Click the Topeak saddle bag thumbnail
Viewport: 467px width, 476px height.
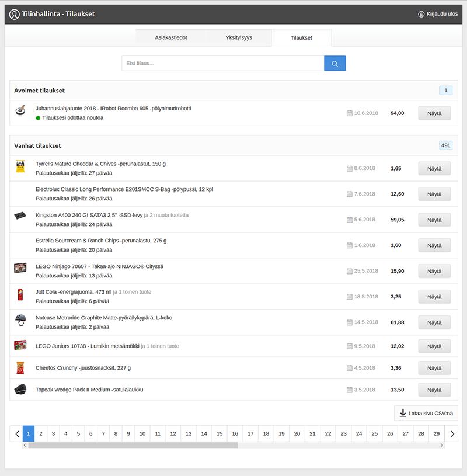(20, 390)
